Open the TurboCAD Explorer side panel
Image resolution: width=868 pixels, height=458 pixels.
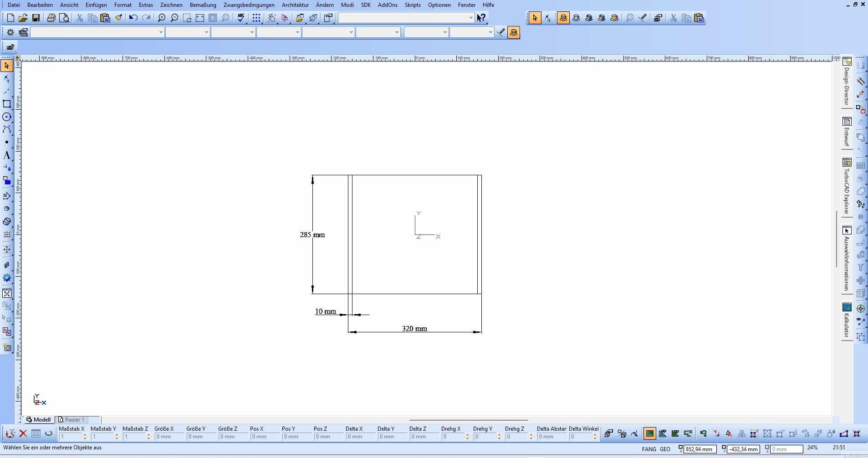point(847,188)
